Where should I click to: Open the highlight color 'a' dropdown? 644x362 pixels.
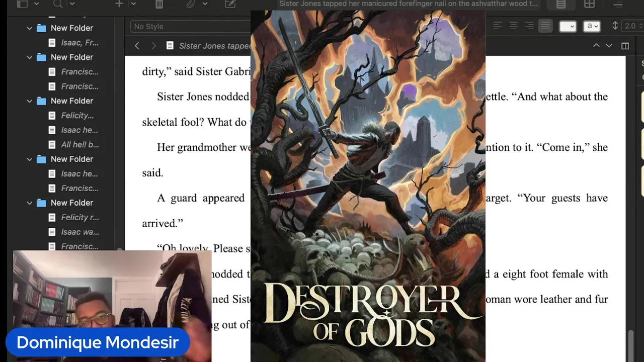click(x=591, y=26)
